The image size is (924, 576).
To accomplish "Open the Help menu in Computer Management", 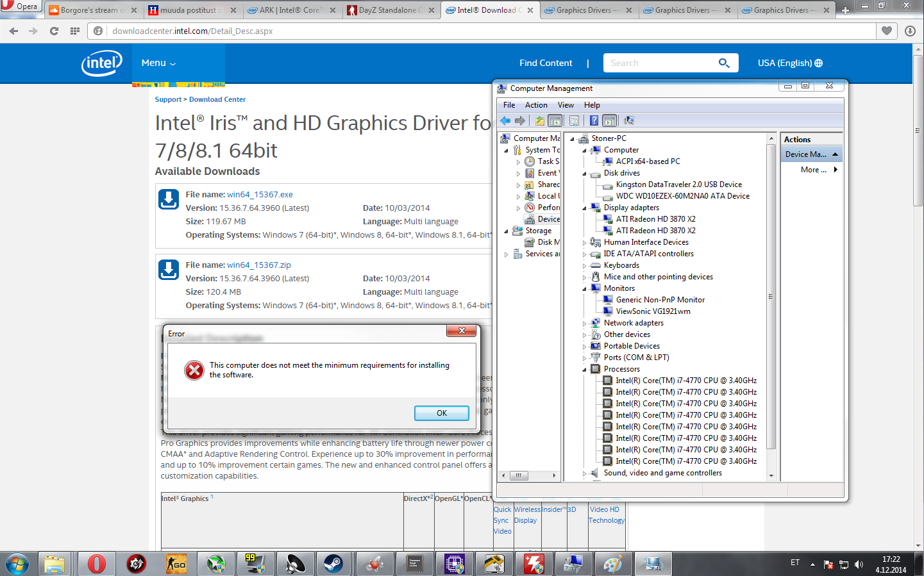I will tap(592, 105).
